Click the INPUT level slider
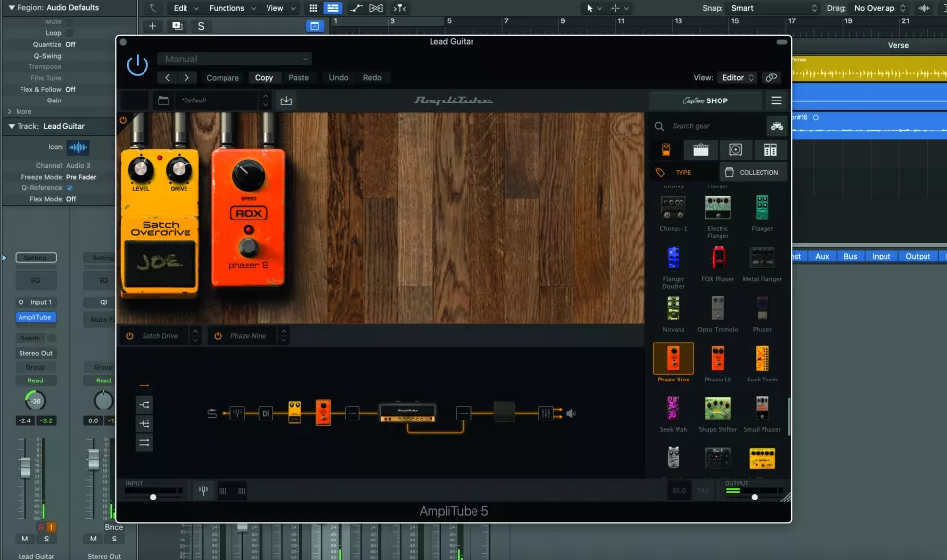Image resolution: width=947 pixels, height=560 pixels. tap(153, 496)
